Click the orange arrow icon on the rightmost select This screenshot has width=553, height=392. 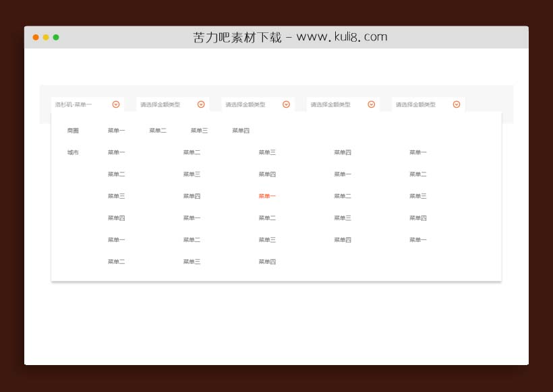click(456, 104)
